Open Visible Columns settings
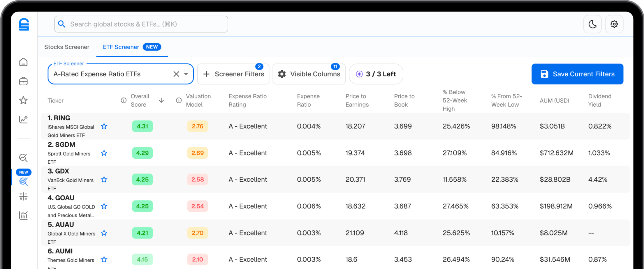 click(309, 74)
